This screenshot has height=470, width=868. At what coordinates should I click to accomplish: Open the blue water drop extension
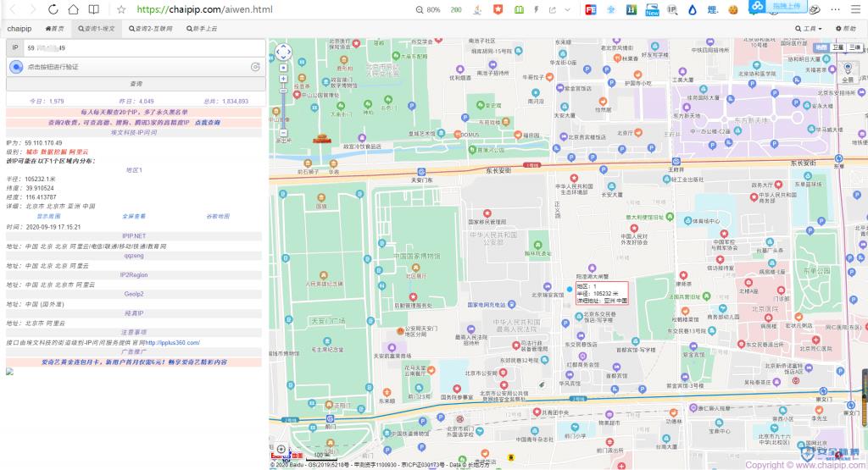(693, 9)
